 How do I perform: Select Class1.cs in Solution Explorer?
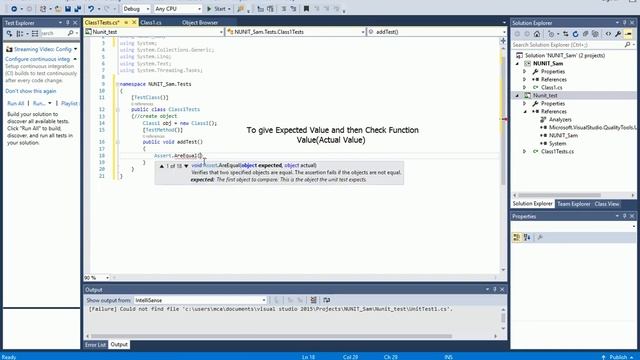551,87
